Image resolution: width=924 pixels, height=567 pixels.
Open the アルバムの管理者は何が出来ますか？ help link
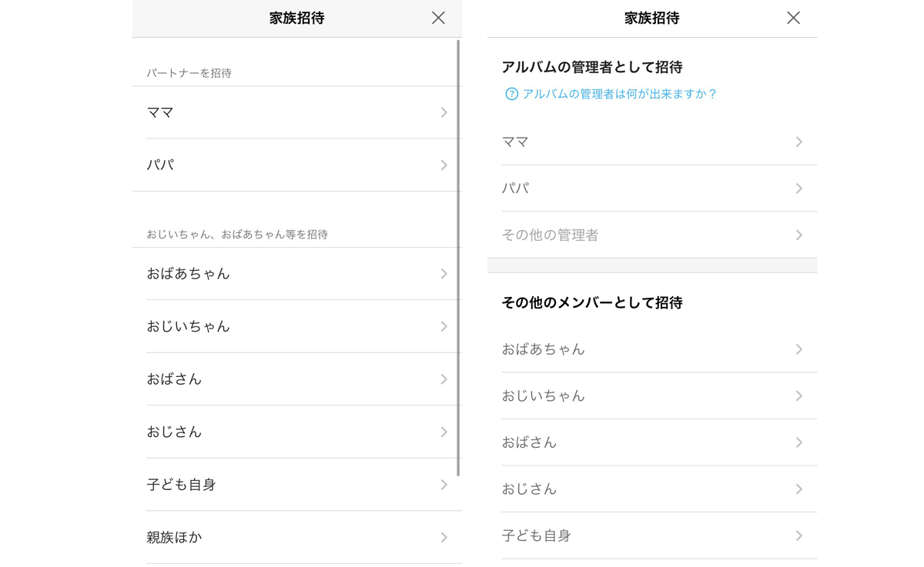click(x=619, y=94)
